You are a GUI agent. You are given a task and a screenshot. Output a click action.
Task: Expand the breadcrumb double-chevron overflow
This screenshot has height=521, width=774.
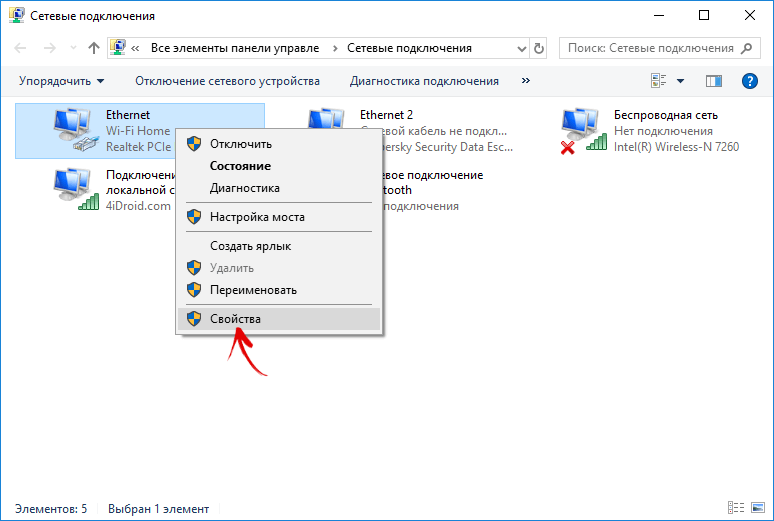tap(135, 48)
